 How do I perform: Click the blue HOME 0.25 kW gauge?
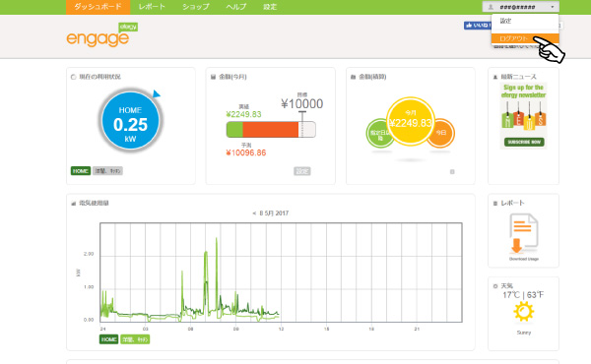pyautogui.click(x=130, y=120)
